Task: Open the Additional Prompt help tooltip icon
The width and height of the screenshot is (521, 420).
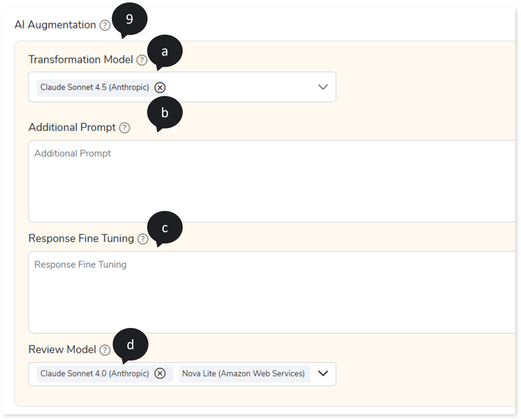Action: coord(125,128)
